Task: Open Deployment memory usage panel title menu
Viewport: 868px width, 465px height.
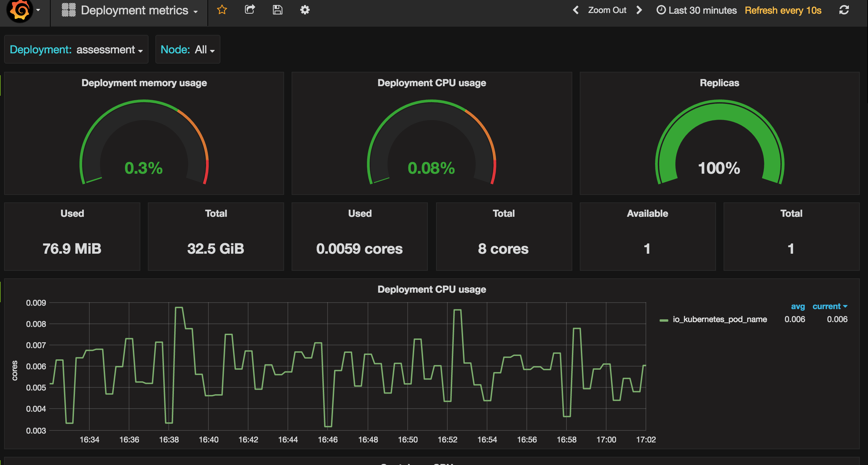Action: [x=144, y=83]
